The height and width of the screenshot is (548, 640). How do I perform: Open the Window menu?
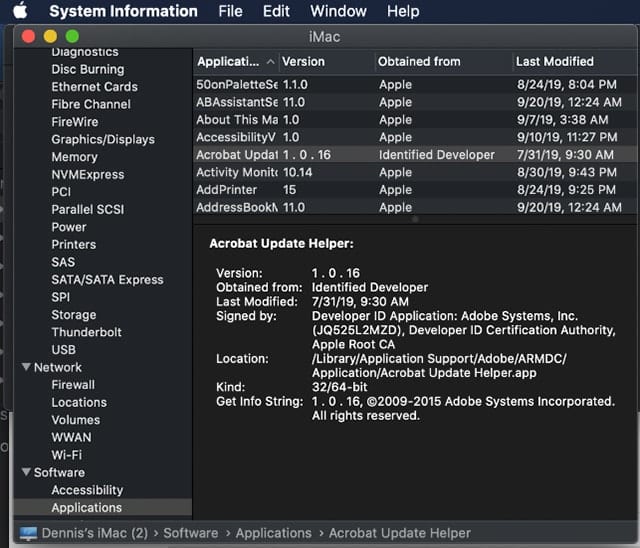click(x=338, y=11)
